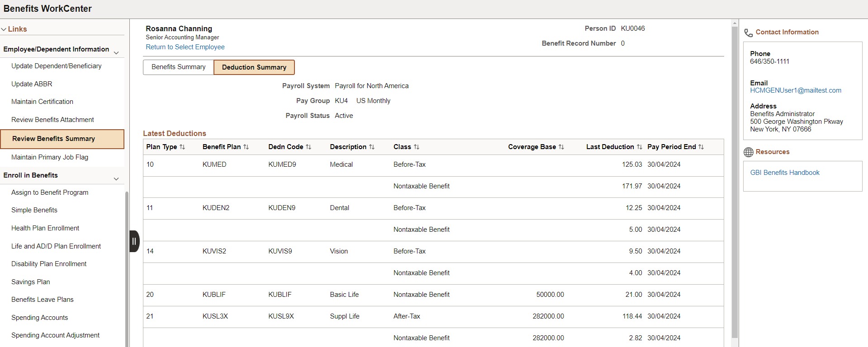Click the HCMGENUser1@mailtest.com email link
868x347 pixels.
pos(796,90)
